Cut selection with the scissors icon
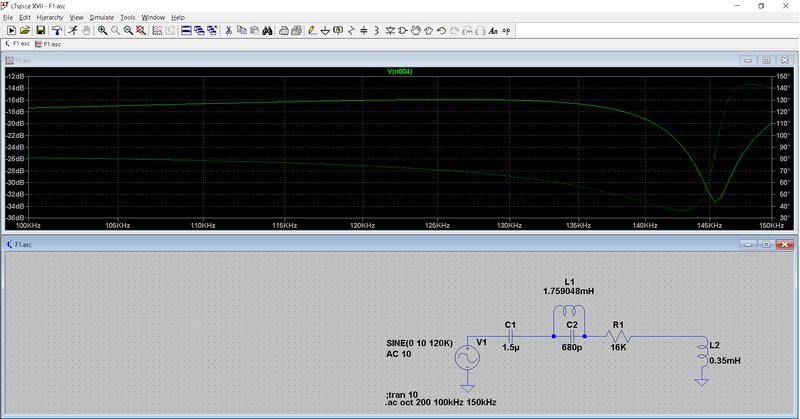The width and height of the screenshot is (800, 419). [229, 31]
